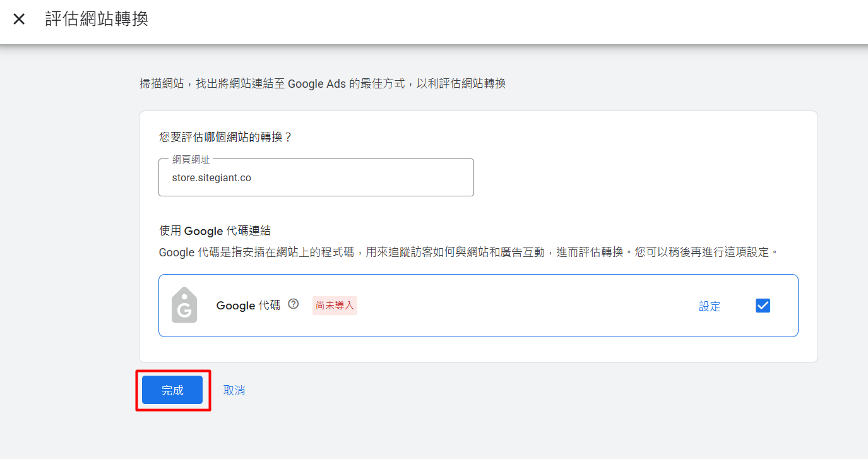Click the 掃描網站 description line
Viewport: 868px width, 459px height.
(323, 83)
